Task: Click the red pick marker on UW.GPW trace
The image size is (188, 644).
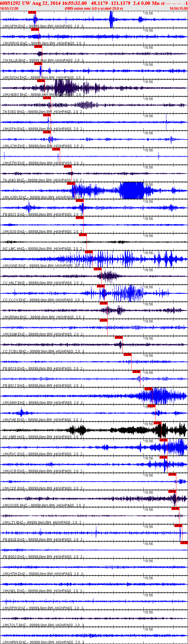Action: pyautogui.click(x=32, y=12)
